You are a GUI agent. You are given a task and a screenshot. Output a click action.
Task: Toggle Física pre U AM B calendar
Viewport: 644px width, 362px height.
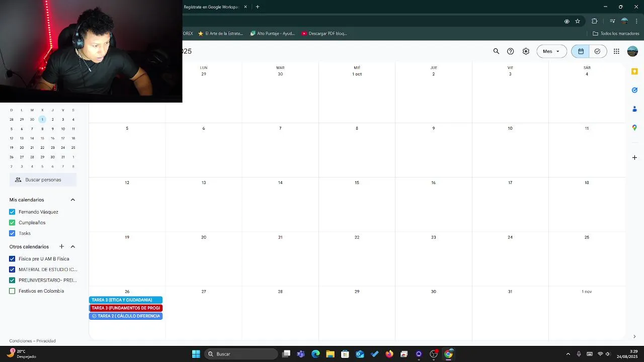click(12, 259)
